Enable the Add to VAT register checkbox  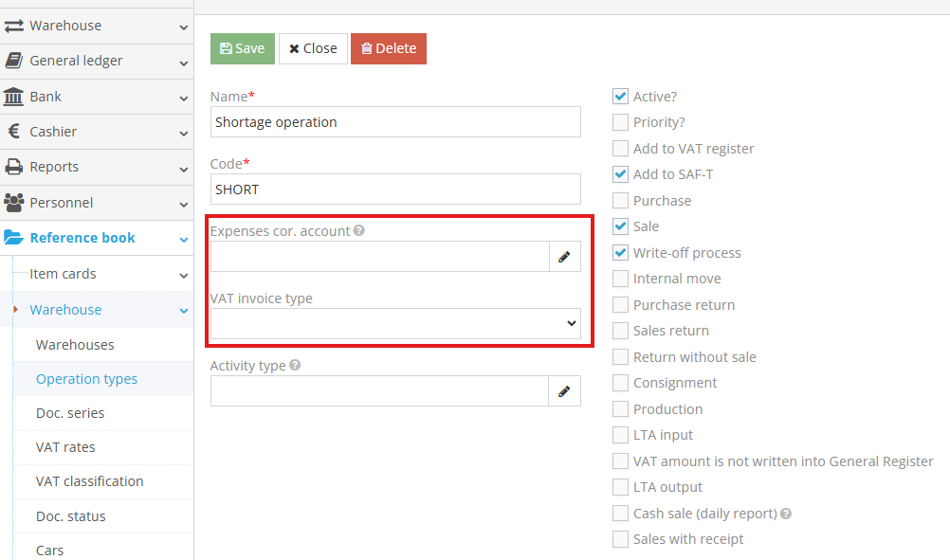tap(620, 149)
